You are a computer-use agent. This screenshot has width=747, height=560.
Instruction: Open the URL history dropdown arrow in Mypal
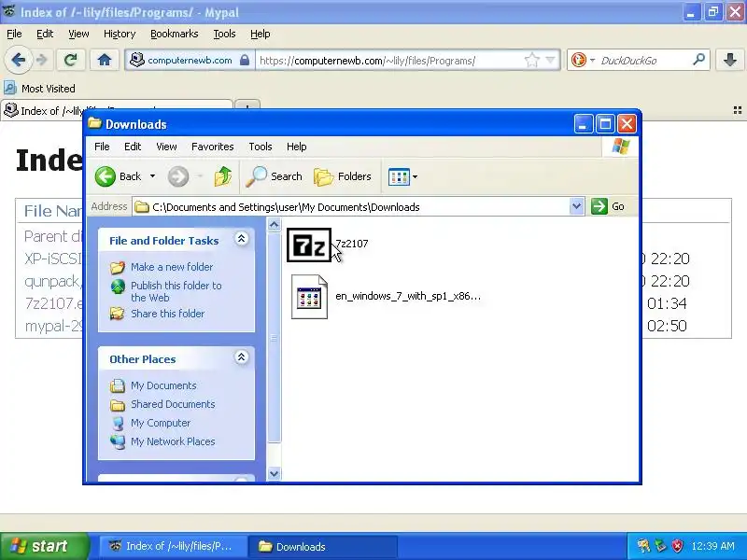pyautogui.click(x=550, y=61)
